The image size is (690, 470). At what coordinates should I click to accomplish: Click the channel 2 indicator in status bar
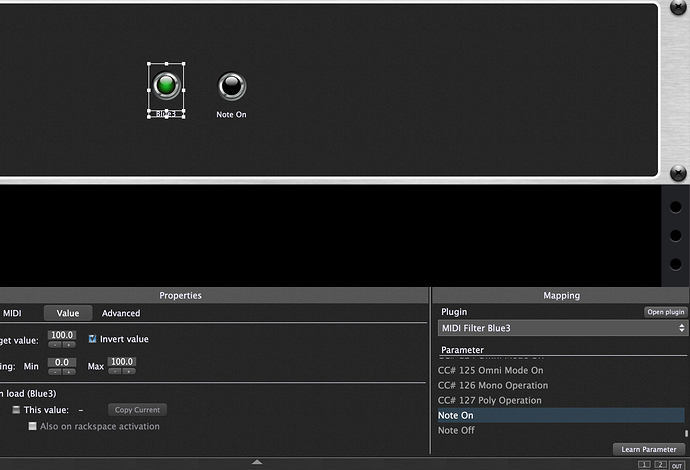pos(660,465)
